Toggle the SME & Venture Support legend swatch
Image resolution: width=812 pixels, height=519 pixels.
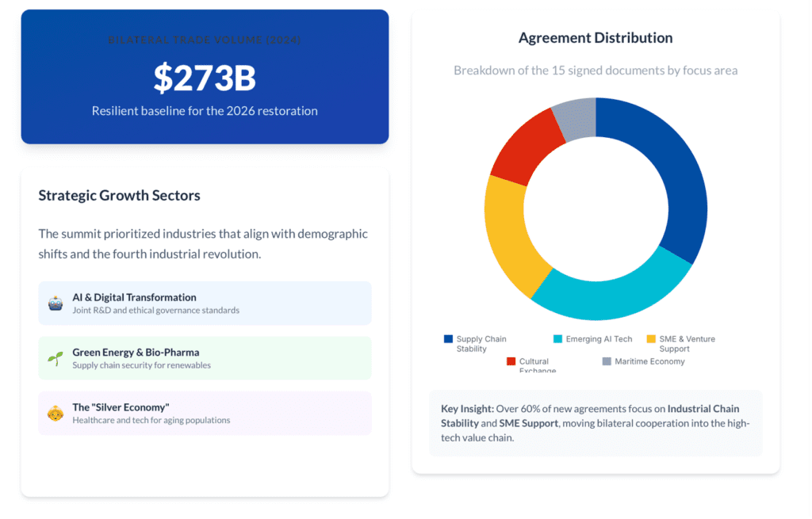[x=652, y=339]
